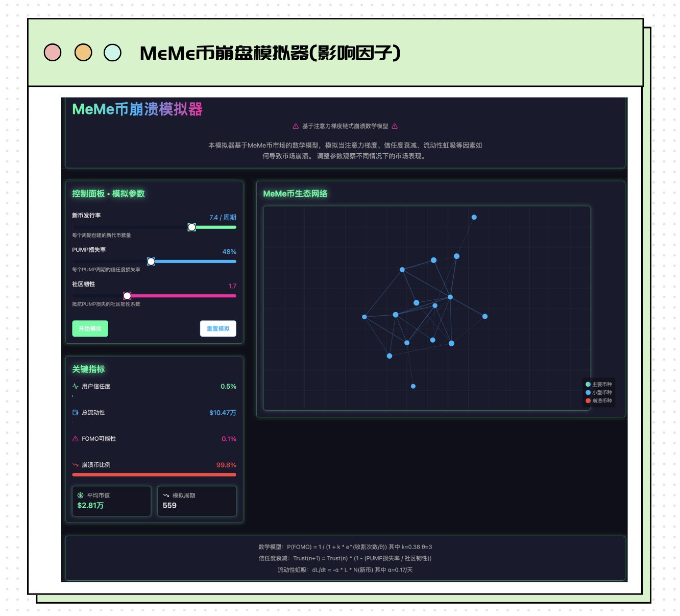Select the 小型币种 blue legend dot
Image resolution: width=680 pixels, height=616 pixels.
pyautogui.click(x=588, y=392)
